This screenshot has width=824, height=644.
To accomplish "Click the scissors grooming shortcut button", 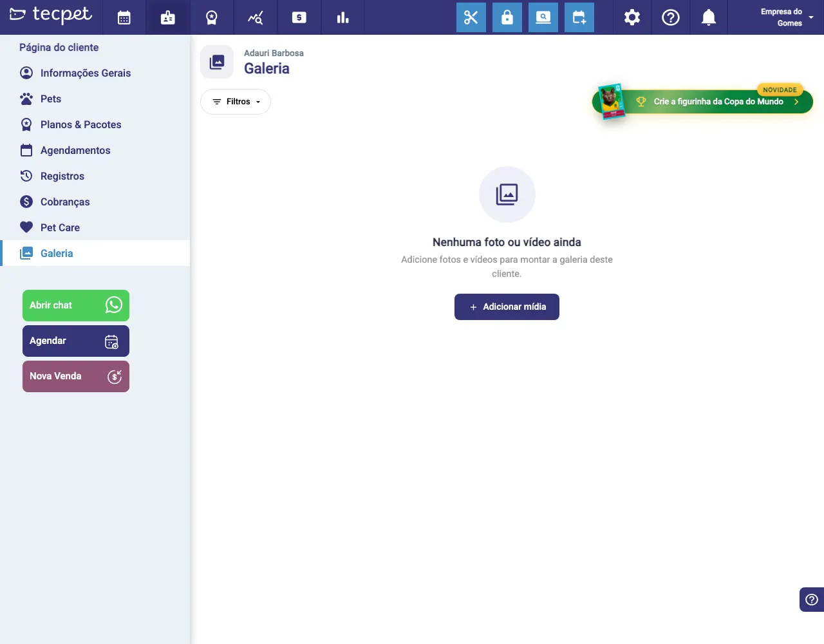I will (x=471, y=17).
